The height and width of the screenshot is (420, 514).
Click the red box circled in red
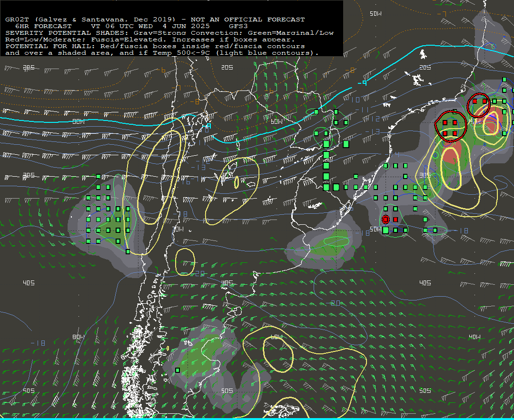pos(386,220)
